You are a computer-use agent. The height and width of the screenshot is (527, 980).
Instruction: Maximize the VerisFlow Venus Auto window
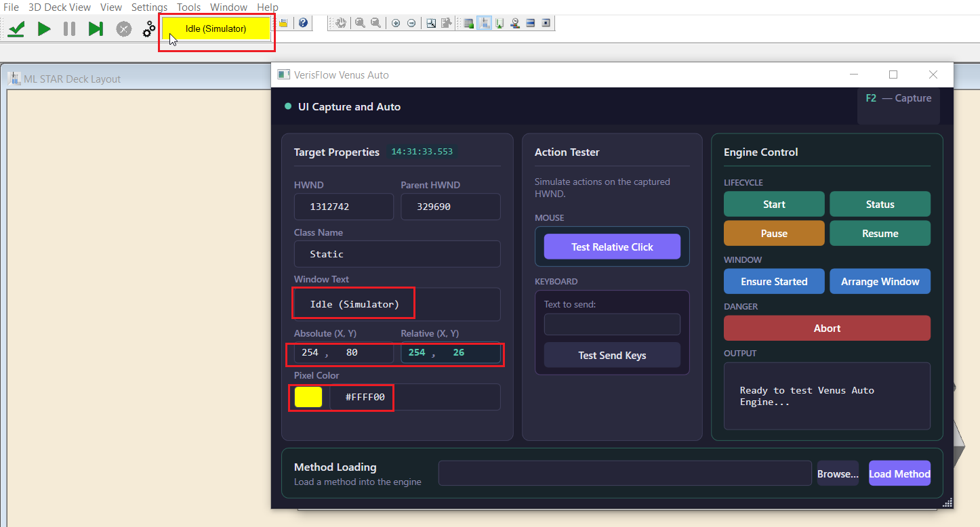(893, 75)
